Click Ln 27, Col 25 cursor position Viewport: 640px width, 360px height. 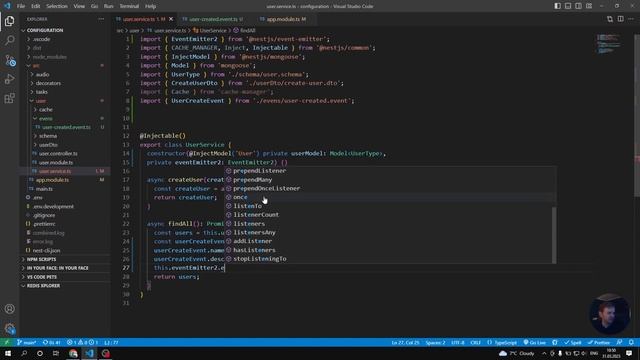pos(405,342)
